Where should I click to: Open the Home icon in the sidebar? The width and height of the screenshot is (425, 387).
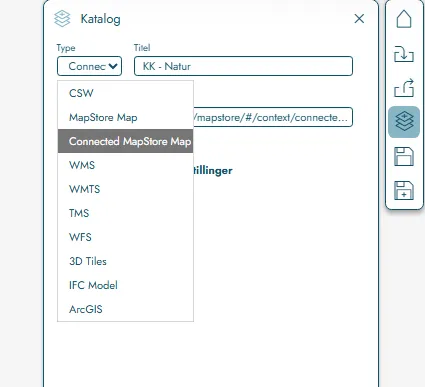click(x=404, y=19)
